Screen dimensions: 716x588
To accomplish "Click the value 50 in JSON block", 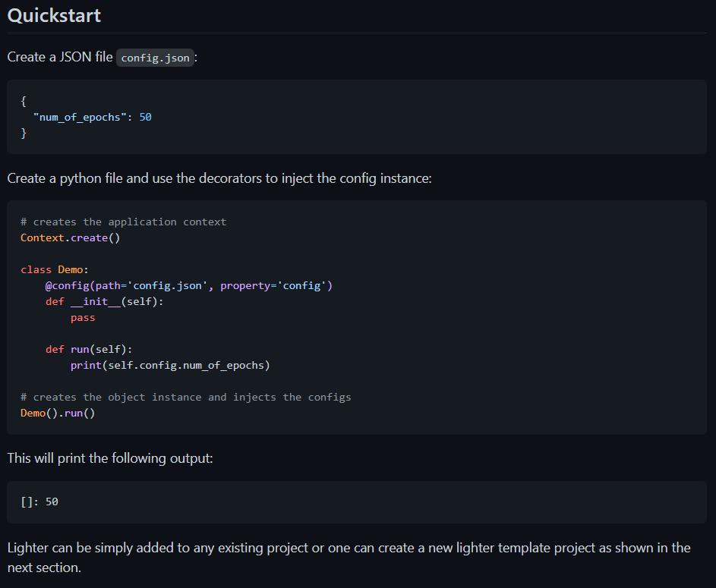I will click(x=145, y=118).
